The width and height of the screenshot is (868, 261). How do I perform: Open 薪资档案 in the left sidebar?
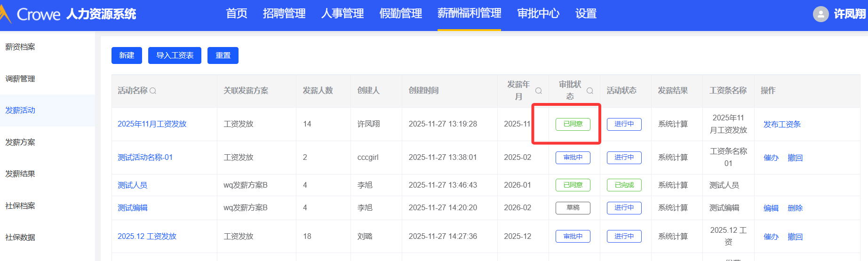click(x=20, y=47)
